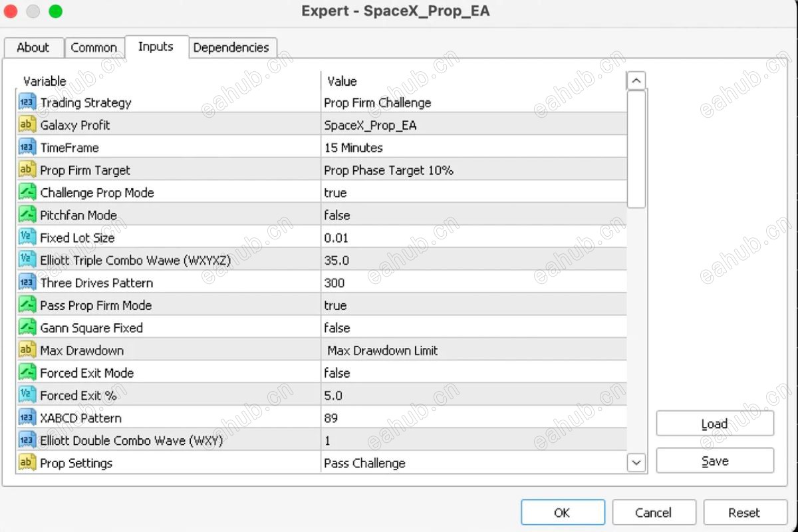Click the green macOS zoom button
The height and width of the screenshot is (532, 798).
click(x=56, y=11)
